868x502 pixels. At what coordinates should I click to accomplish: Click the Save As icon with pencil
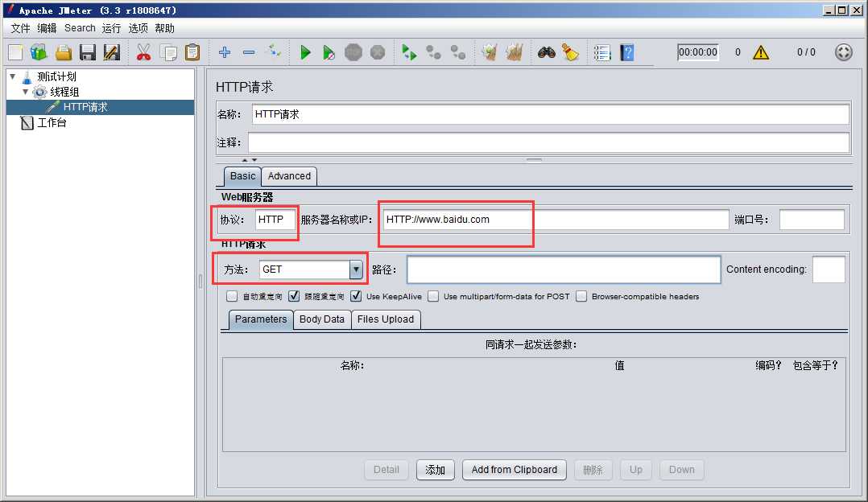(112, 52)
